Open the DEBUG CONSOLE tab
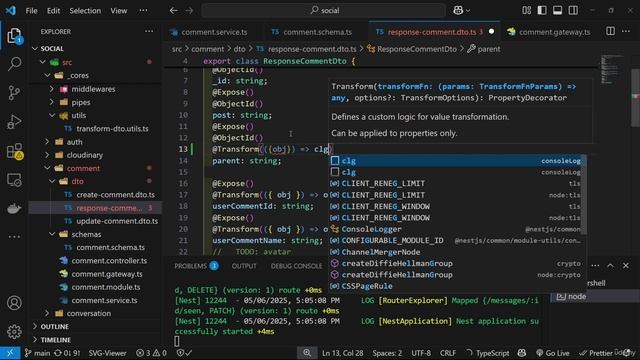640x360 pixels. [x=296, y=266]
